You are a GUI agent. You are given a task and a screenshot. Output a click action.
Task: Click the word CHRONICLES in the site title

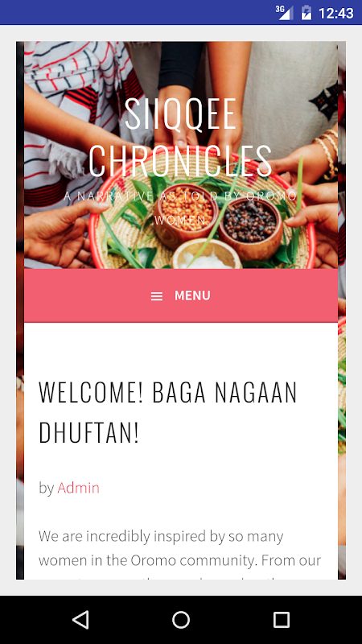click(180, 160)
